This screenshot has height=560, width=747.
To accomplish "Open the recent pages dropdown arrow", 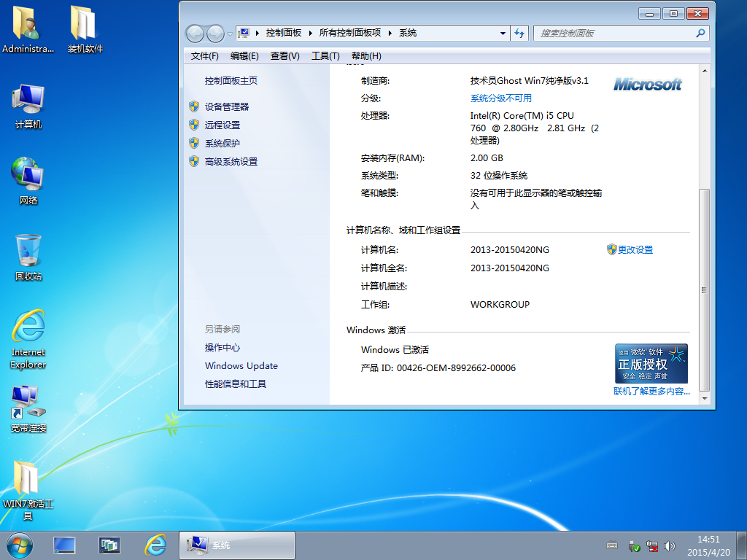I will click(x=230, y=34).
